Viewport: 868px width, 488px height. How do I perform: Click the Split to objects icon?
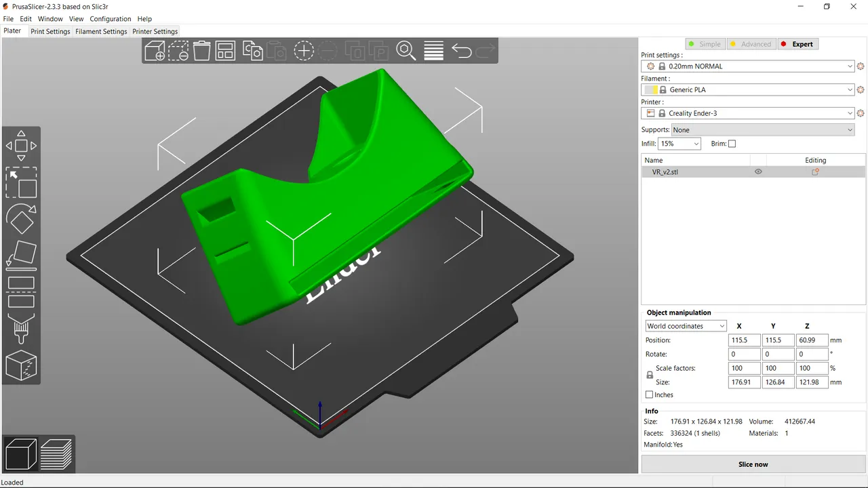(x=355, y=51)
